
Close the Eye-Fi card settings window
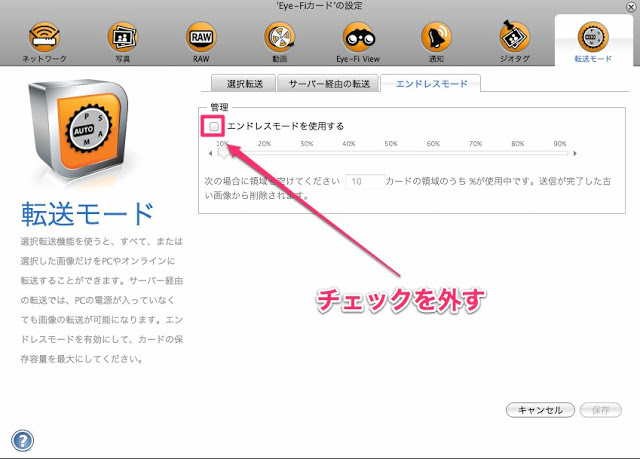pyautogui.click(x=631, y=7)
